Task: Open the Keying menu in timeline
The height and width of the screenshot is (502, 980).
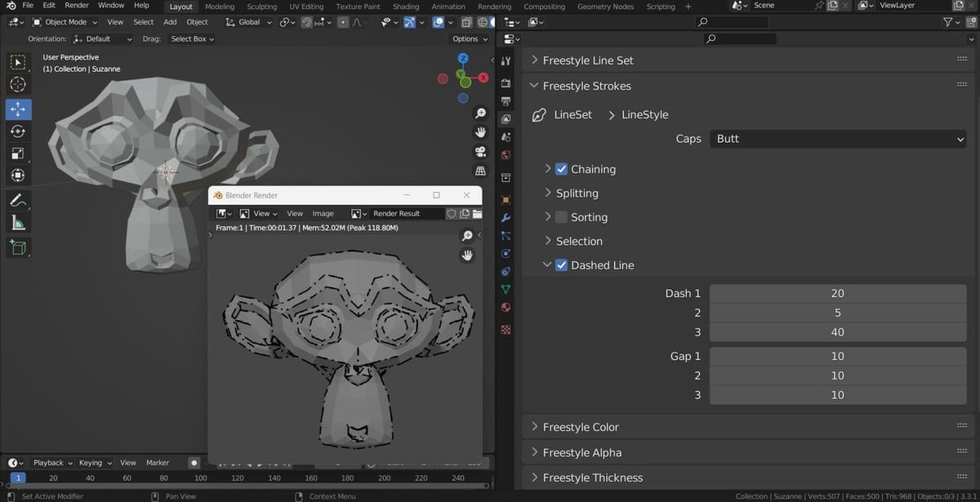Action: (94, 463)
